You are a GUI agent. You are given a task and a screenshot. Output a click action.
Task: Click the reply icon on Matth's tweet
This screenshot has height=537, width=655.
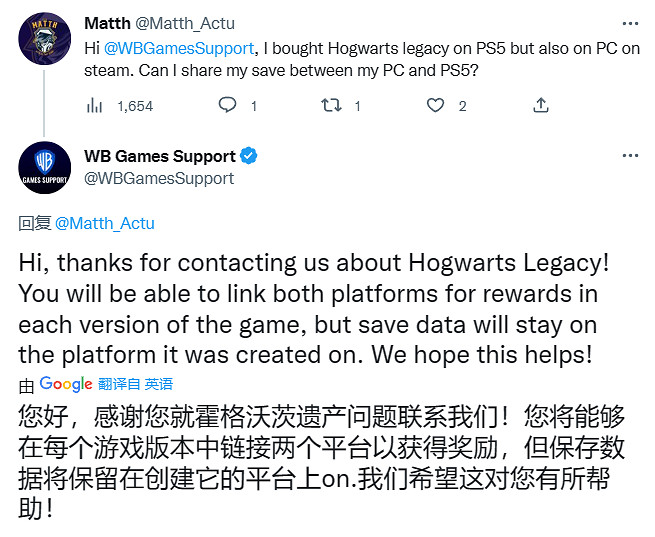(227, 105)
